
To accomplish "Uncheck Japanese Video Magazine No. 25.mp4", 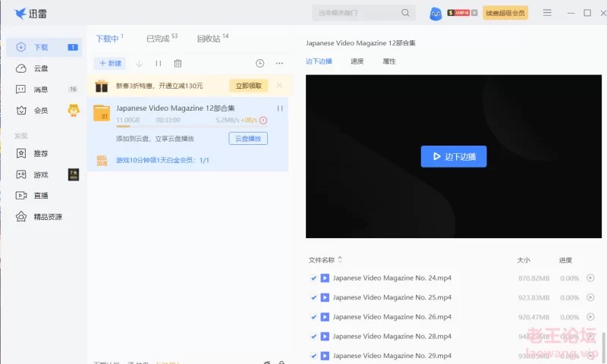I will tap(313, 297).
